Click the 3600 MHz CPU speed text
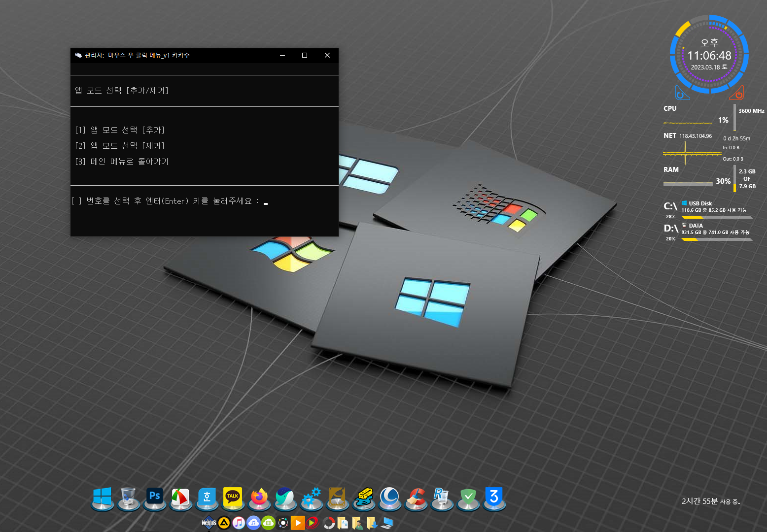This screenshot has height=532, width=767. coord(751,111)
